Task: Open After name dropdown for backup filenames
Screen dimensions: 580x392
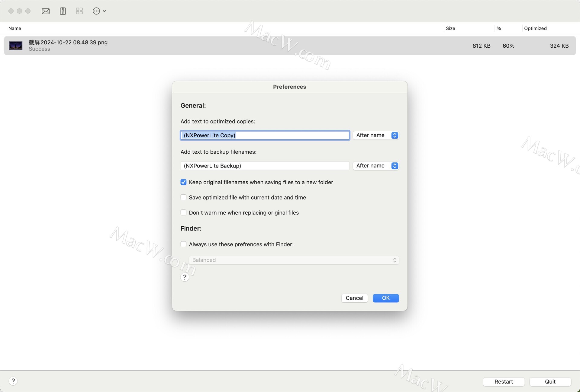Action: tap(376, 166)
